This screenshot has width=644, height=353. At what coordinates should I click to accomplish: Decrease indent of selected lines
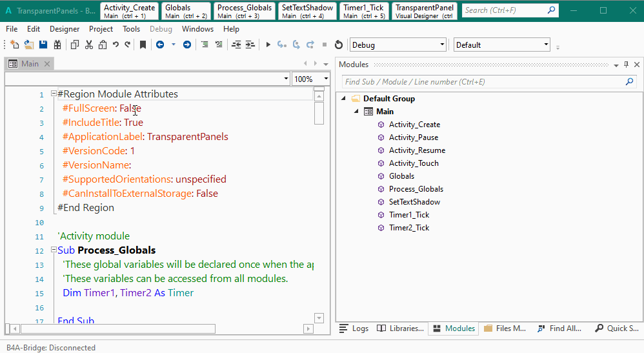(236, 45)
